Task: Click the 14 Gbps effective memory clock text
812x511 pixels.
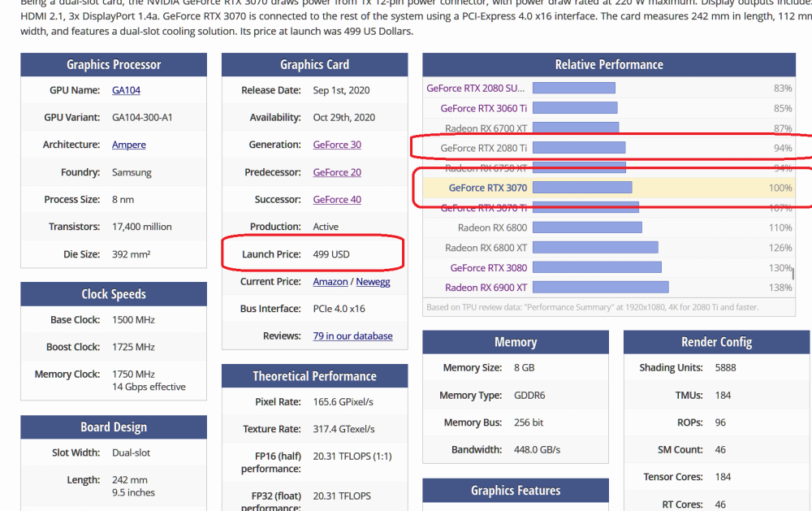Action: tap(149, 387)
